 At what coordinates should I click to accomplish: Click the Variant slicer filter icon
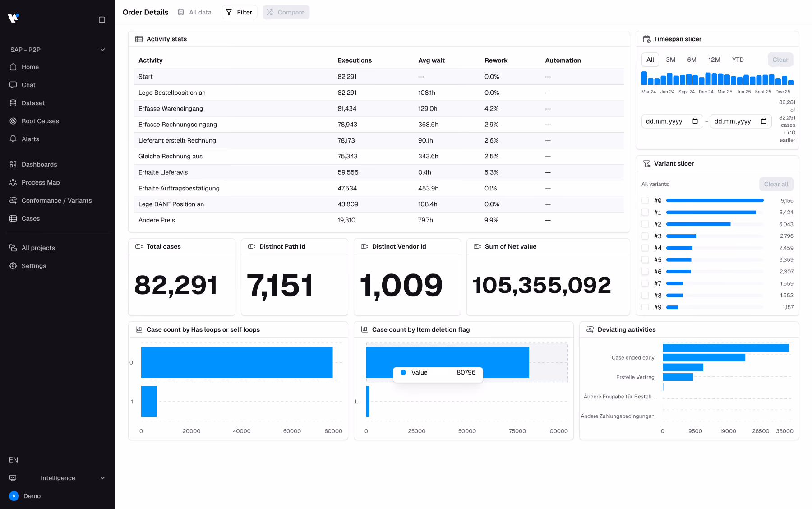[646, 163]
